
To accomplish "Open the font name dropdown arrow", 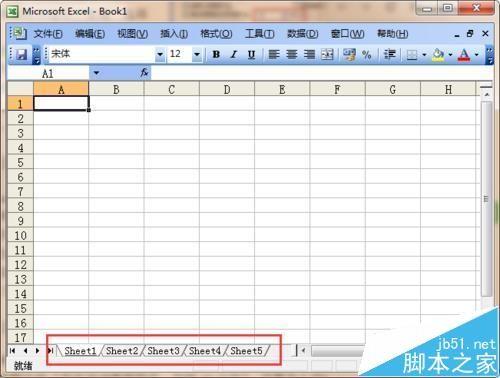I will (160, 54).
